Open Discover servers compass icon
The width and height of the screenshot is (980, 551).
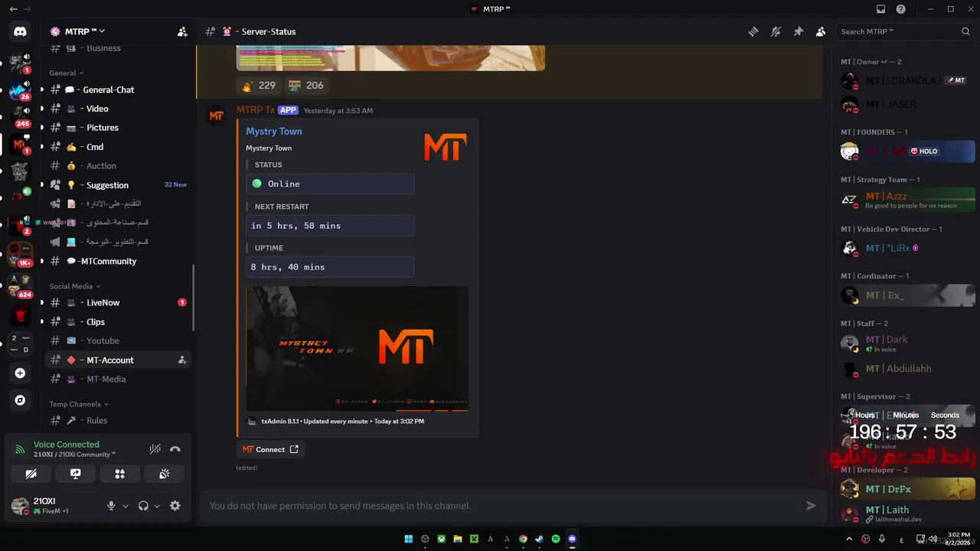click(x=20, y=399)
